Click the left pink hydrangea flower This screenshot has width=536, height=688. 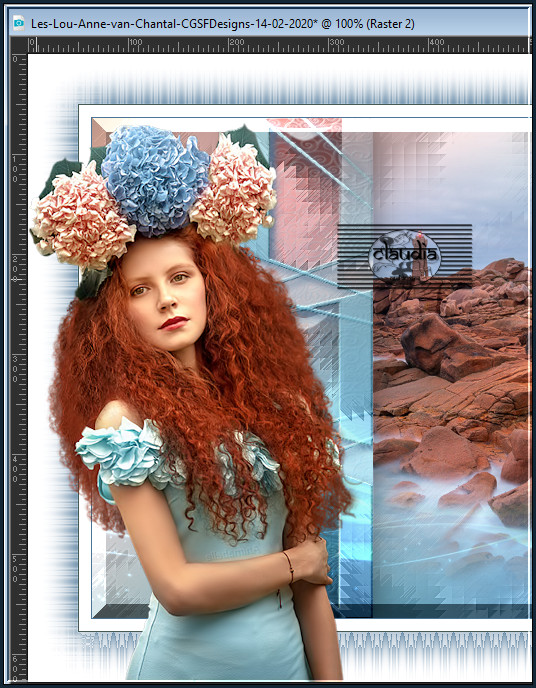(x=82, y=216)
